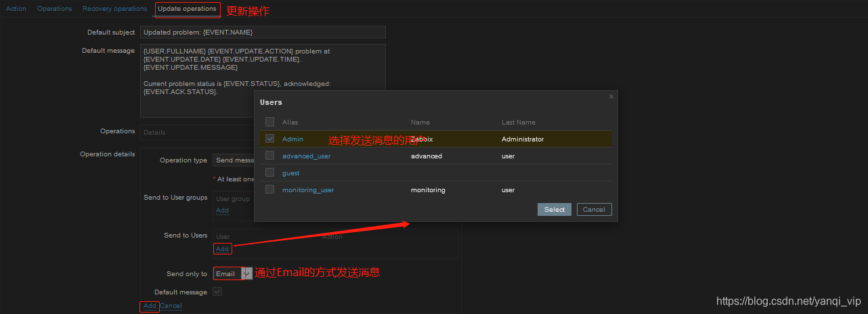Click the Default subject input field
This screenshot has height=314, width=868.
pyautogui.click(x=263, y=32)
